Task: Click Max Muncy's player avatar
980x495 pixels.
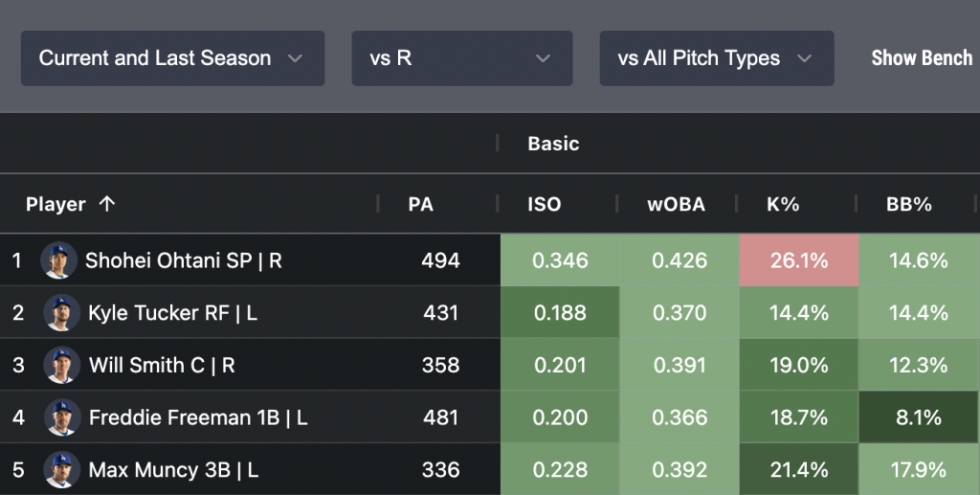Action: pos(60,470)
